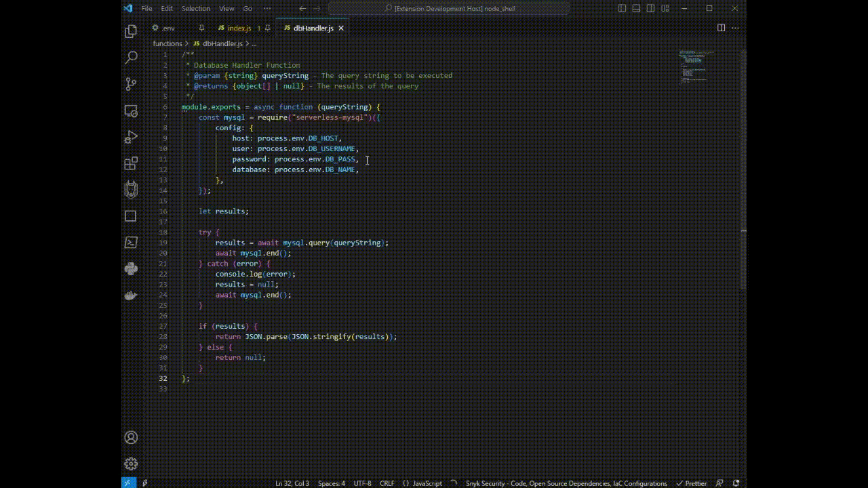Open the Snyk security panel icon

(x=131, y=190)
